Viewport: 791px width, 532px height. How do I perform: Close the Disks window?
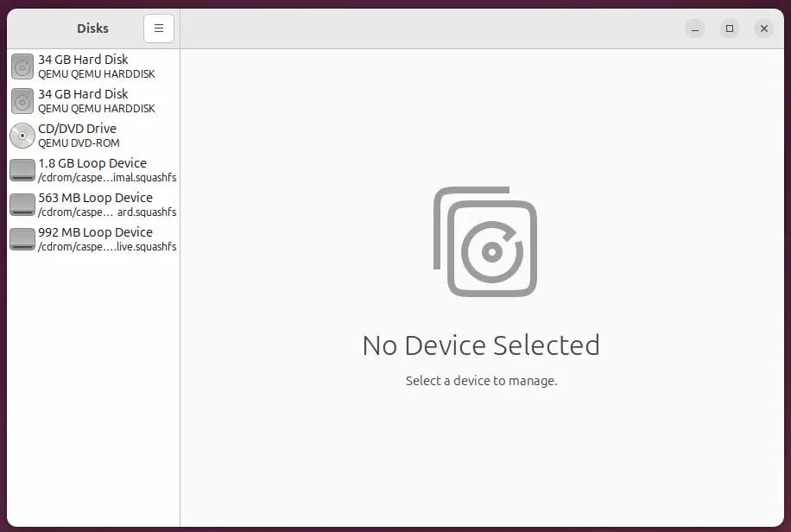(x=763, y=28)
